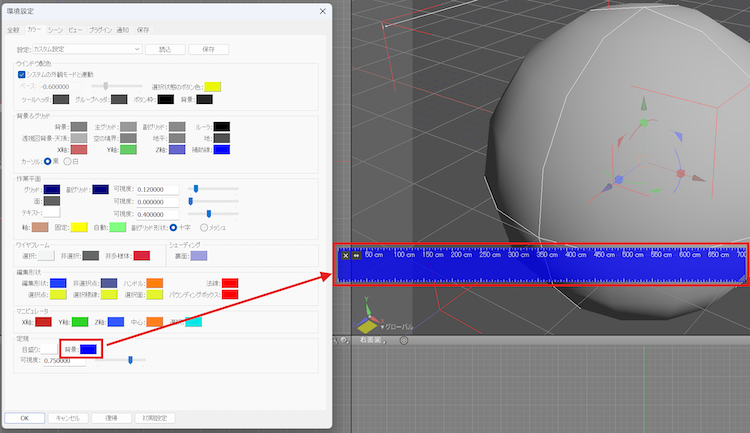Viewport: 750px width, 433px height.
Task: Switch to the ビュー tab
Action: (x=75, y=30)
